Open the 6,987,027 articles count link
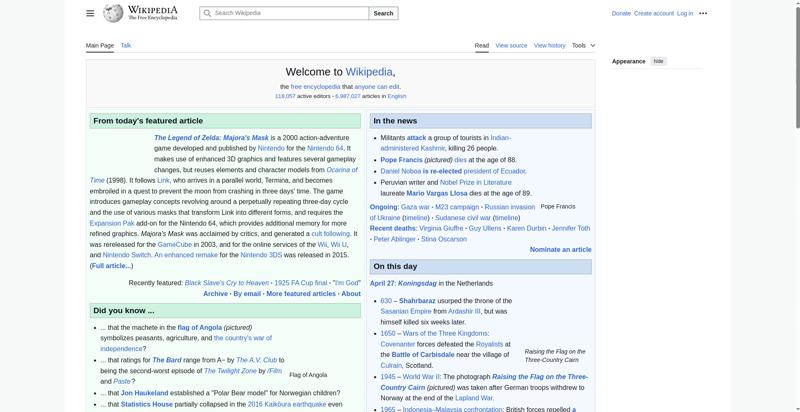This screenshot has width=800, height=412. (x=348, y=96)
